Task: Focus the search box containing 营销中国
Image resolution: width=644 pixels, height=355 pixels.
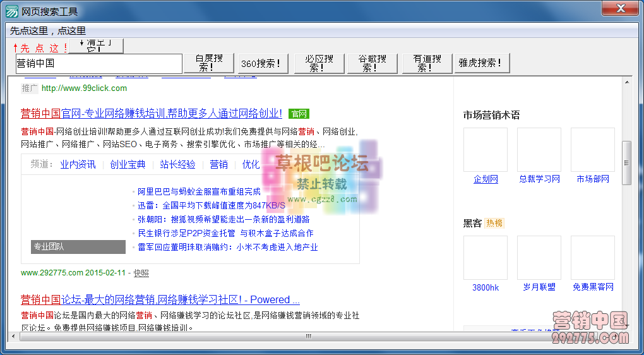Action: [99, 64]
